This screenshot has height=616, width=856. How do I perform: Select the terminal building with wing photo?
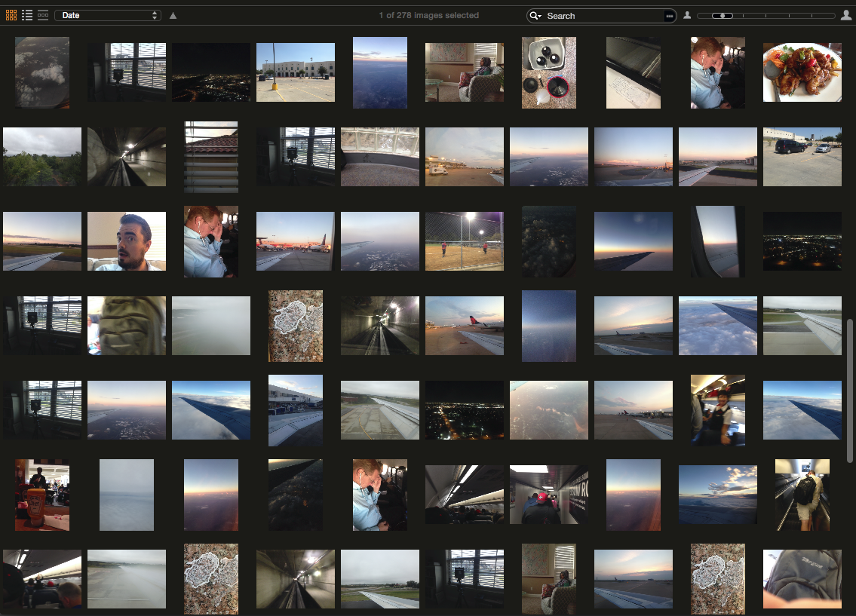(x=296, y=410)
